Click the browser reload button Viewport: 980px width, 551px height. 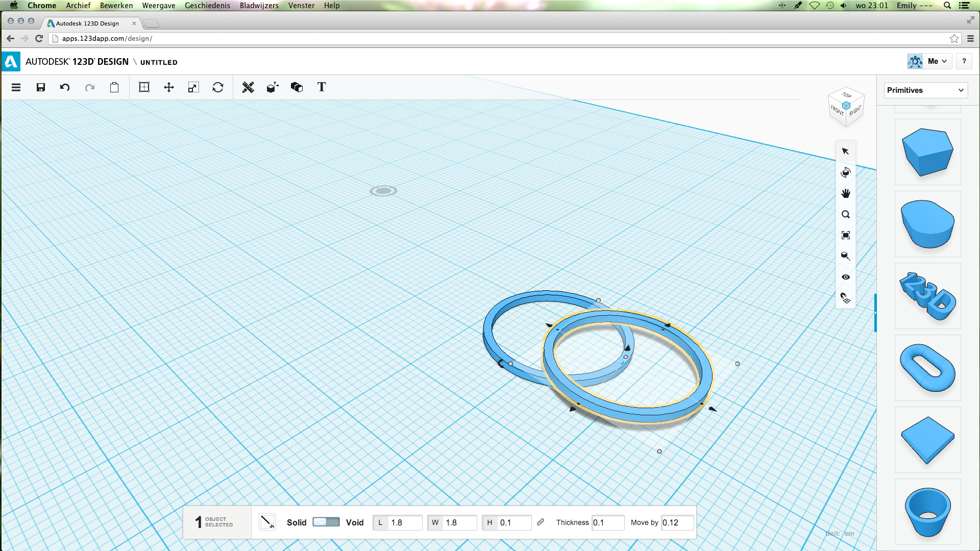pos(39,38)
